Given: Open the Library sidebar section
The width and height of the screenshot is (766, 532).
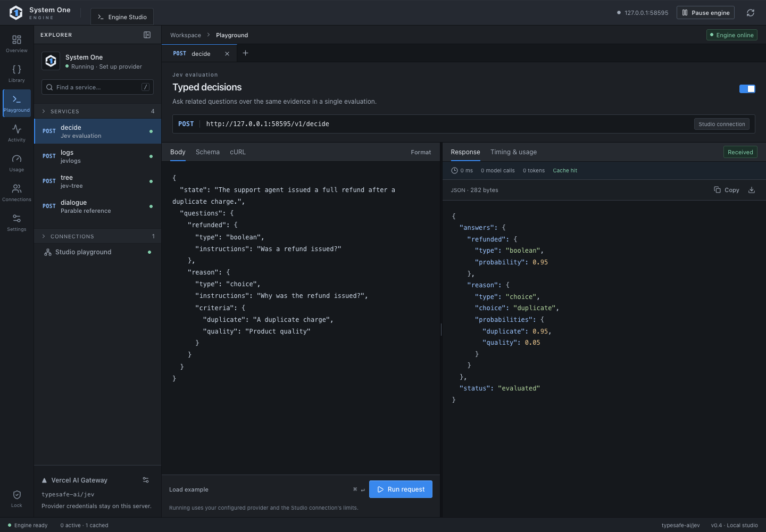Looking at the screenshot, I should click(16, 73).
